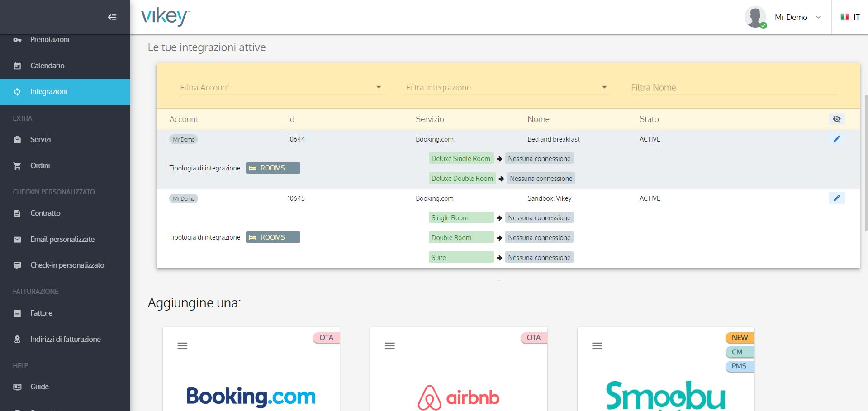Image resolution: width=868 pixels, height=411 pixels.
Task: Click the CM tag on Smoobu card
Action: pyautogui.click(x=740, y=352)
